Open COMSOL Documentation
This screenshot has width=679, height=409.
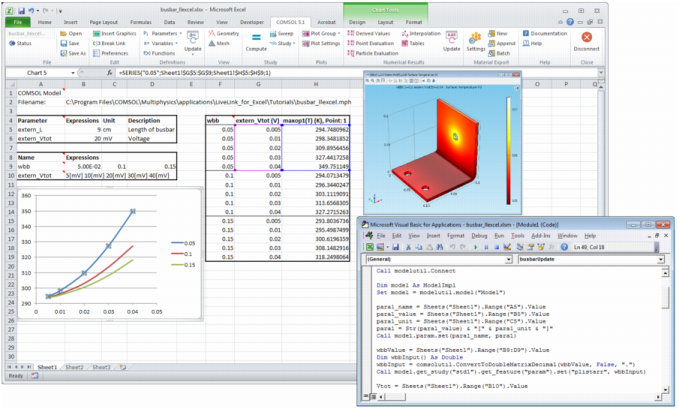pyautogui.click(x=544, y=33)
